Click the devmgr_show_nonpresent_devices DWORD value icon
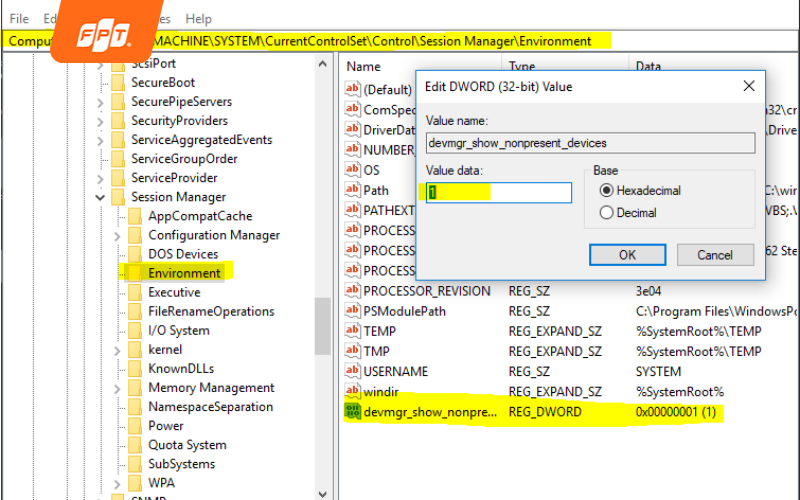800x500 pixels. coord(352,412)
